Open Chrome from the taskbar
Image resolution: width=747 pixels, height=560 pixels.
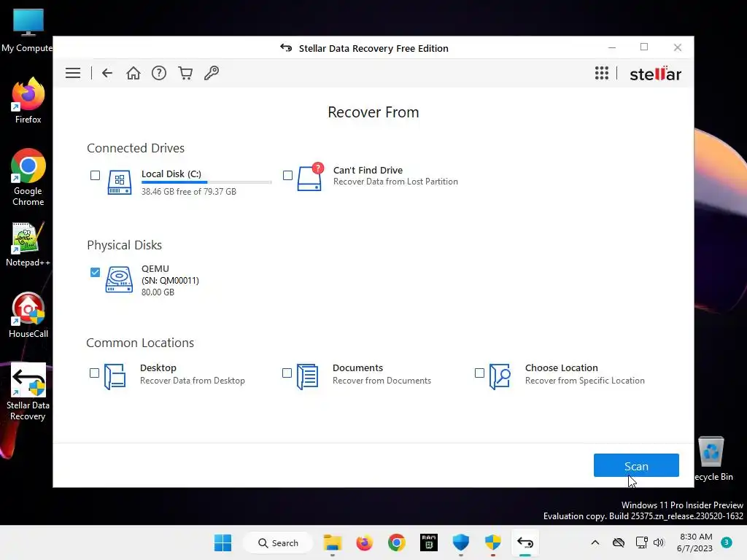pyautogui.click(x=396, y=542)
